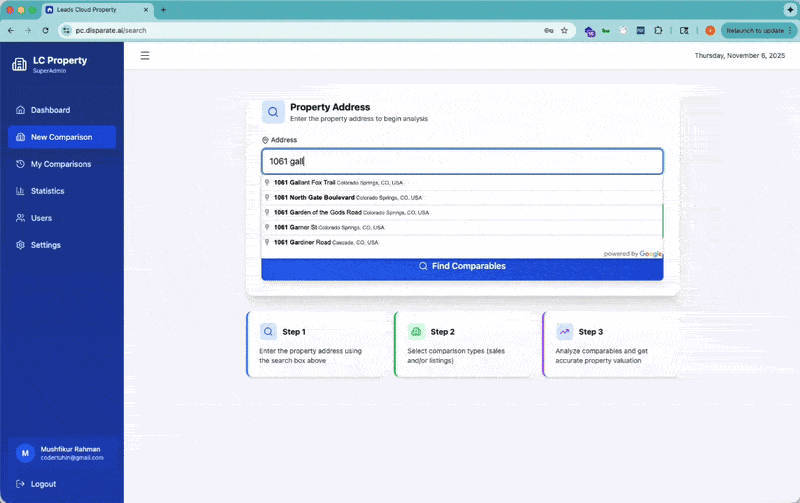Open a new browser tab with plus

tap(163, 10)
